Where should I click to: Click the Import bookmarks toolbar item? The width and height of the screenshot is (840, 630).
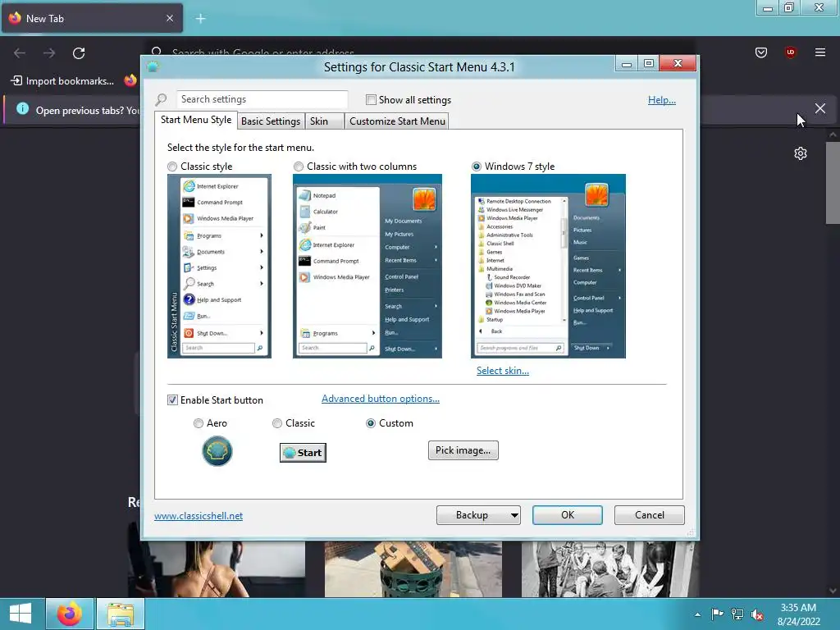62,81
